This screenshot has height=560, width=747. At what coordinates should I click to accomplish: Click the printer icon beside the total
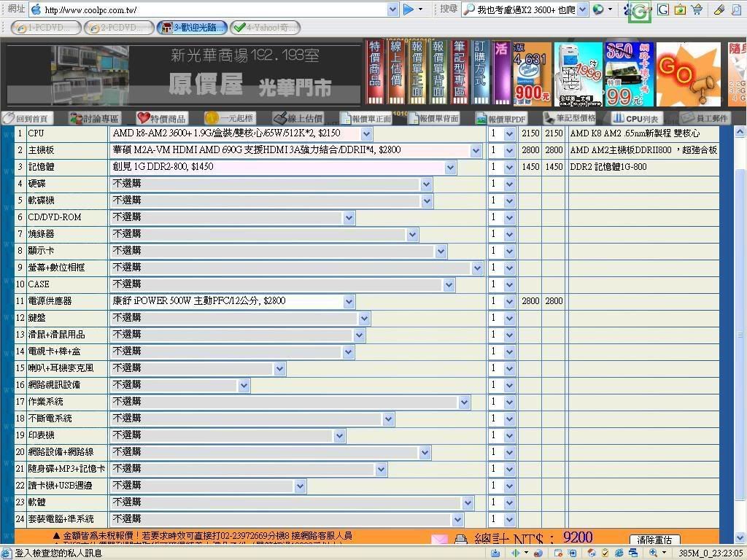461,540
